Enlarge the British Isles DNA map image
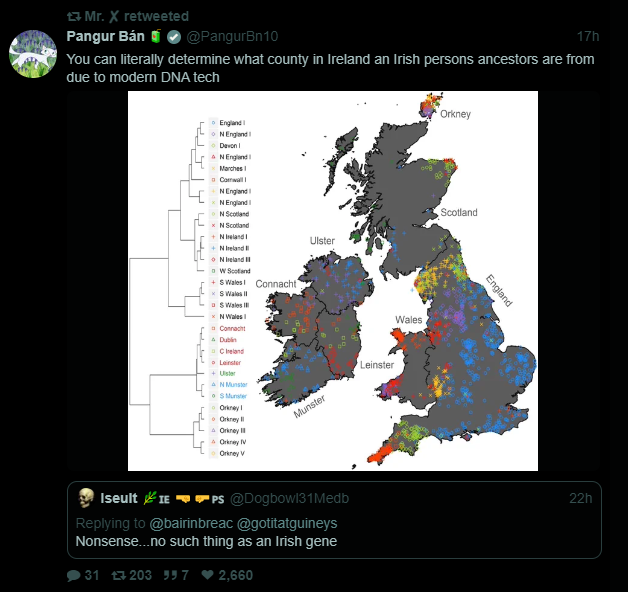 (333, 280)
